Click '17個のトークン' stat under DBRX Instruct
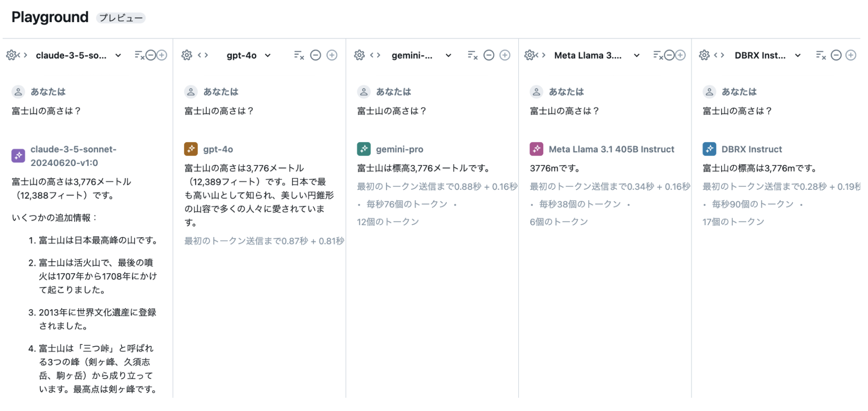Viewport: 868px width, 411px height. coord(733,222)
